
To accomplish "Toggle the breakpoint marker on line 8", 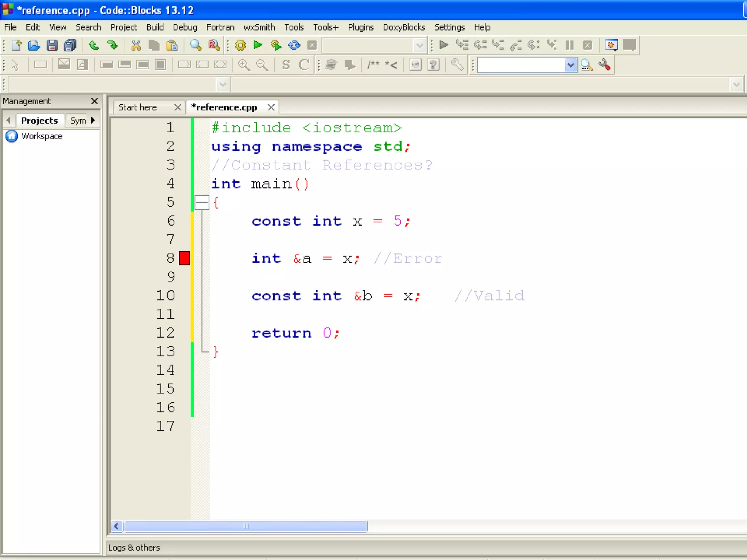I will click(184, 258).
